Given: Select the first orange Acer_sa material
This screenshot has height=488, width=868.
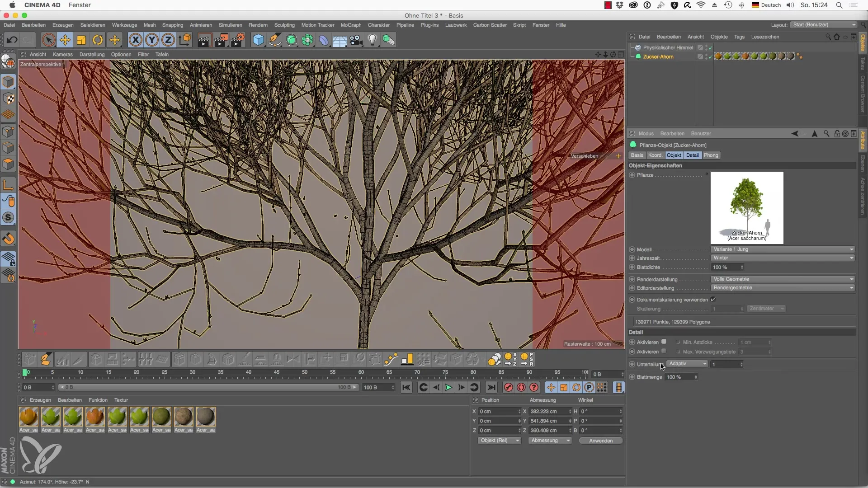Looking at the screenshot, I should (x=28, y=417).
